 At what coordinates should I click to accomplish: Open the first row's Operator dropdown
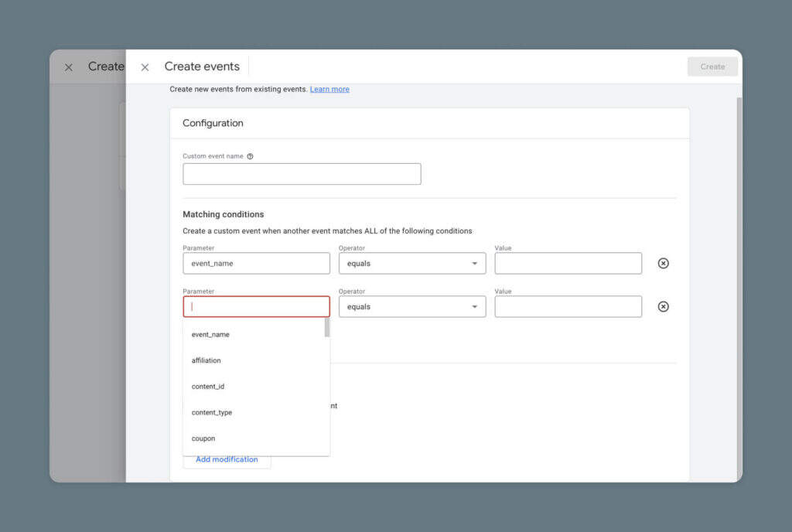point(412,264)
